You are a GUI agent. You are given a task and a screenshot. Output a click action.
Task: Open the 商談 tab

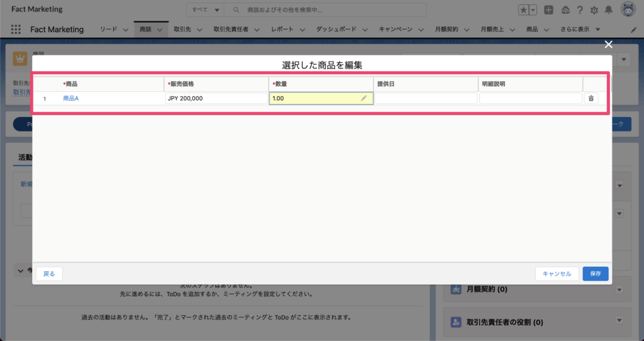tap(145, 29)
